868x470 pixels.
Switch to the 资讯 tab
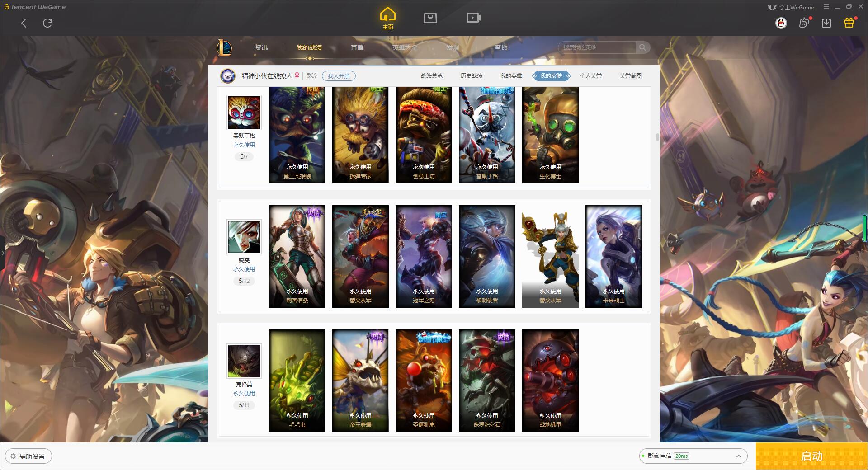pos(261,47)
